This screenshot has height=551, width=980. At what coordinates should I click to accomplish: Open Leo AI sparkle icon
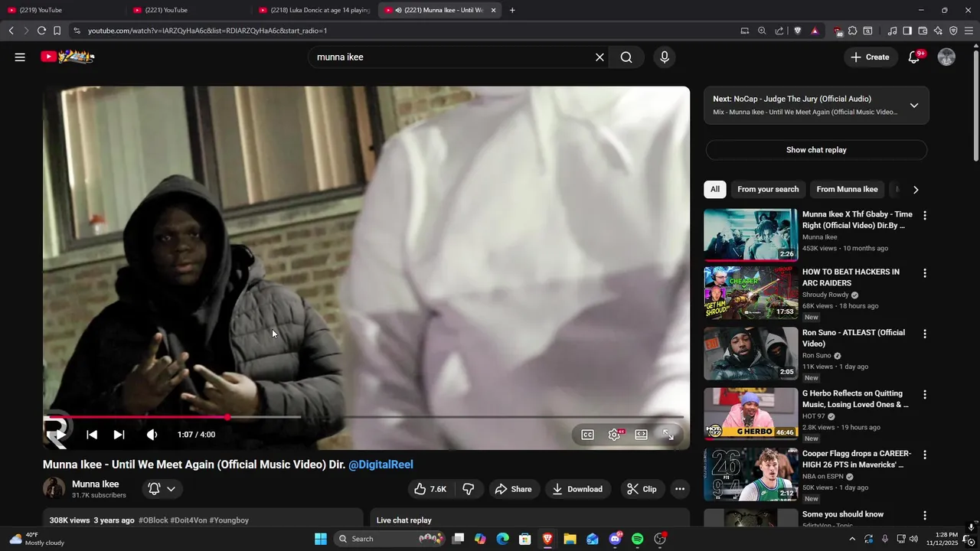938,31
